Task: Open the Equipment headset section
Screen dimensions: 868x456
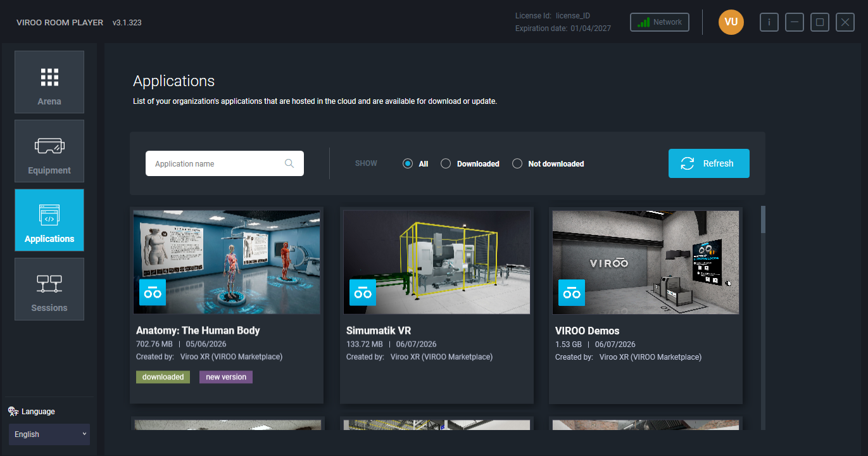Action: (49, 151)
